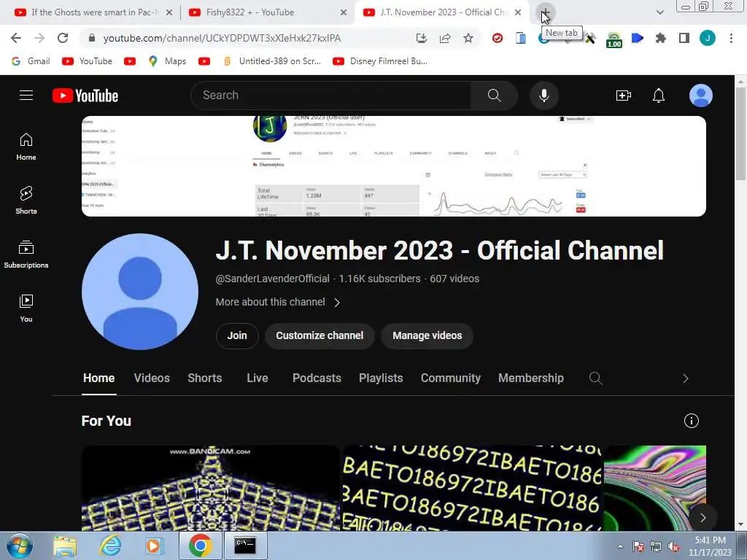Open Community channel tab
This screenshot has height=560, width=747.
451,378
